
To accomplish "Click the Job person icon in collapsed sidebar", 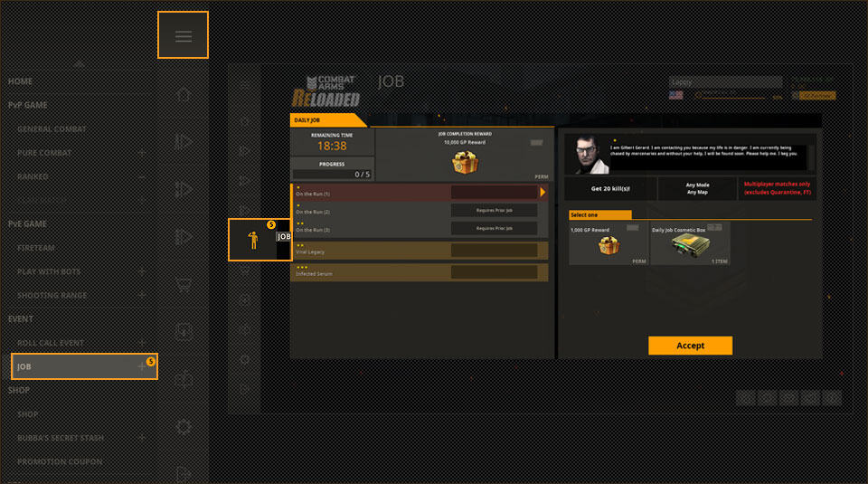I will point(253,239).
